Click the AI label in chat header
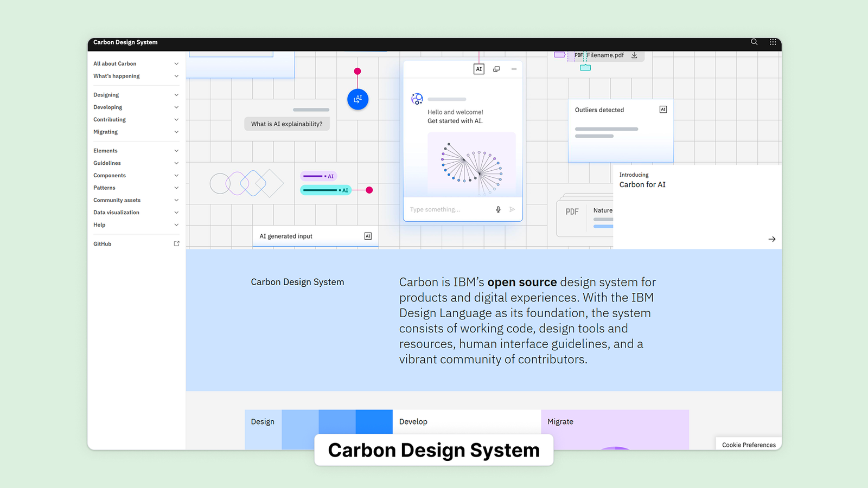The width and height of the screenshot is (868, 488). [x=478, y=69]
